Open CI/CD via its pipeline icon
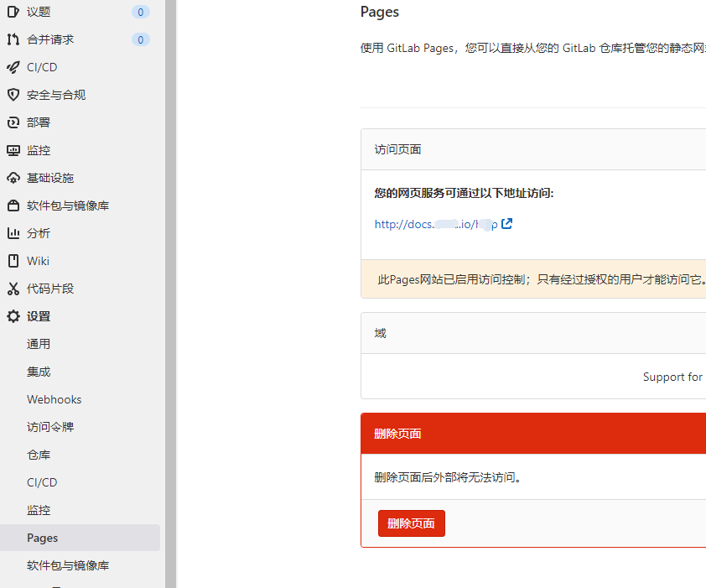 tap(12, 67)
